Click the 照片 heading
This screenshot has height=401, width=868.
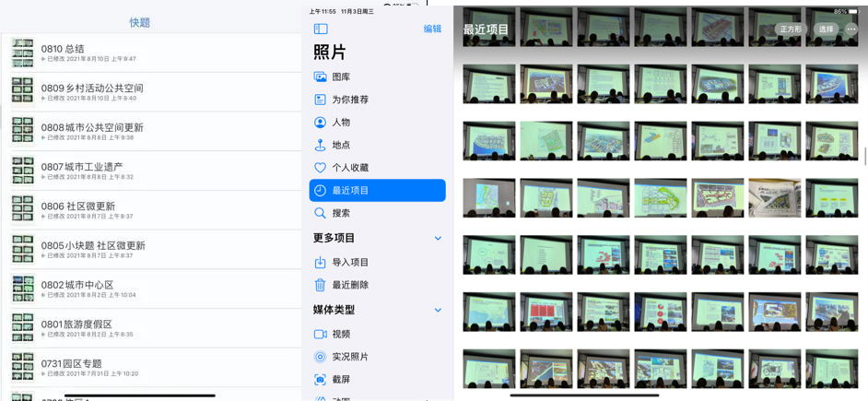(330, 52)
